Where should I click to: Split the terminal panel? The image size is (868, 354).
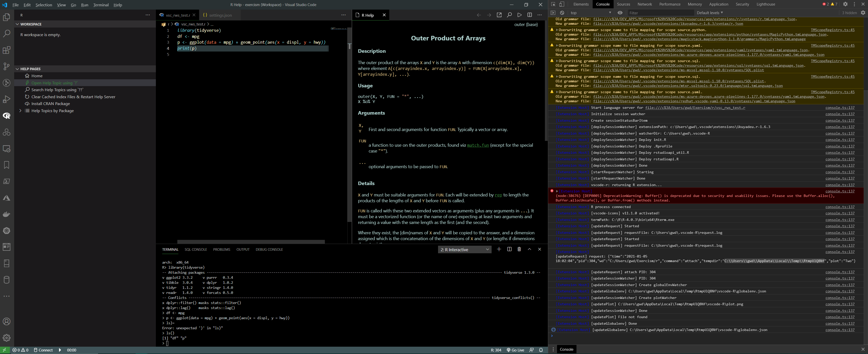pyautogui.click(x=509, y=249)
